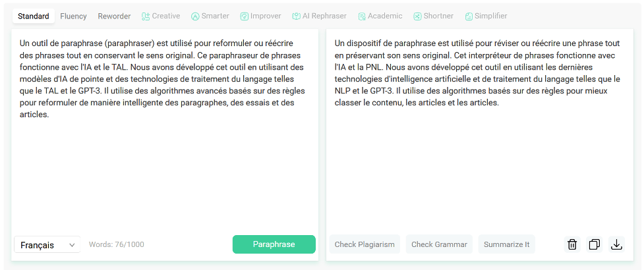Choose the Reworder tab
The width and height of the screenshot is (644, 270).
(114, 16)
